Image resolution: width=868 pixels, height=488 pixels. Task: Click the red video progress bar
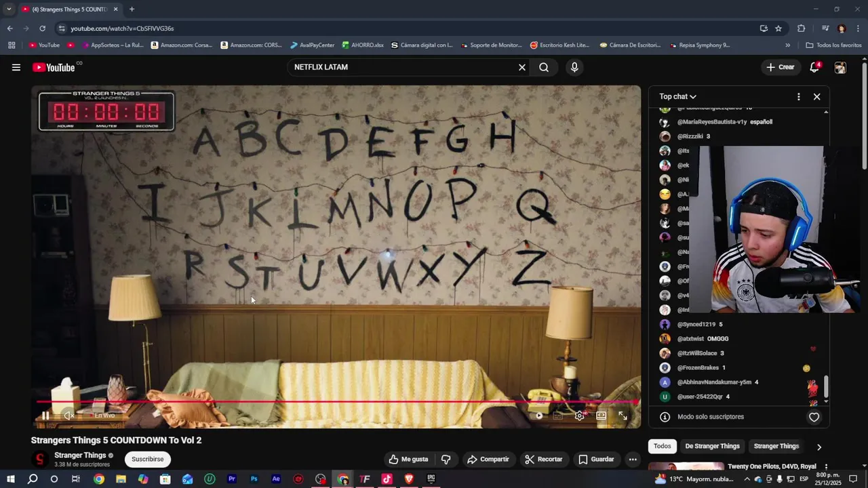[336, 401]
